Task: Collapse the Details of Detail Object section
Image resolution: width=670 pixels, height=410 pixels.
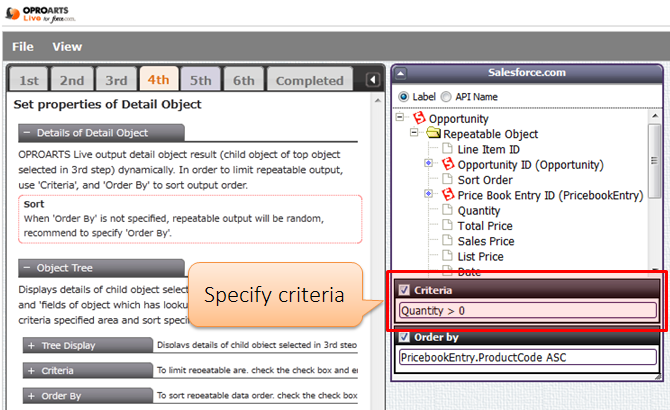Action: point(101,133)
